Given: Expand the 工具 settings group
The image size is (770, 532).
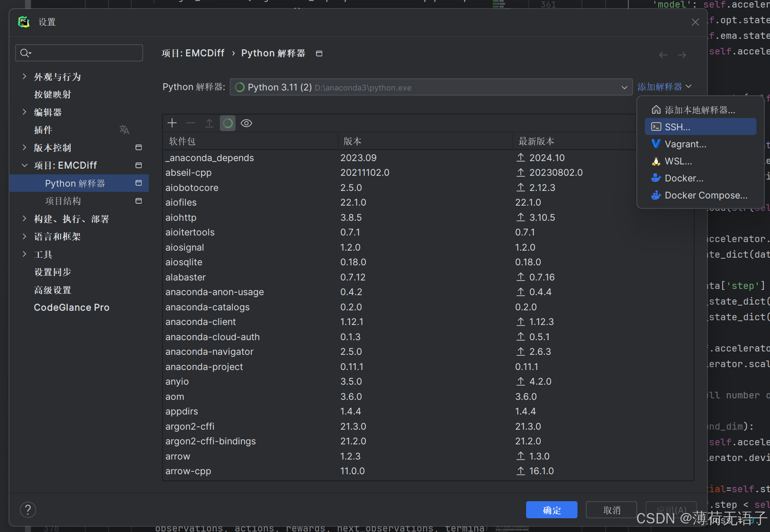Looking at the screenshot, I should click(x=24, y=254).
